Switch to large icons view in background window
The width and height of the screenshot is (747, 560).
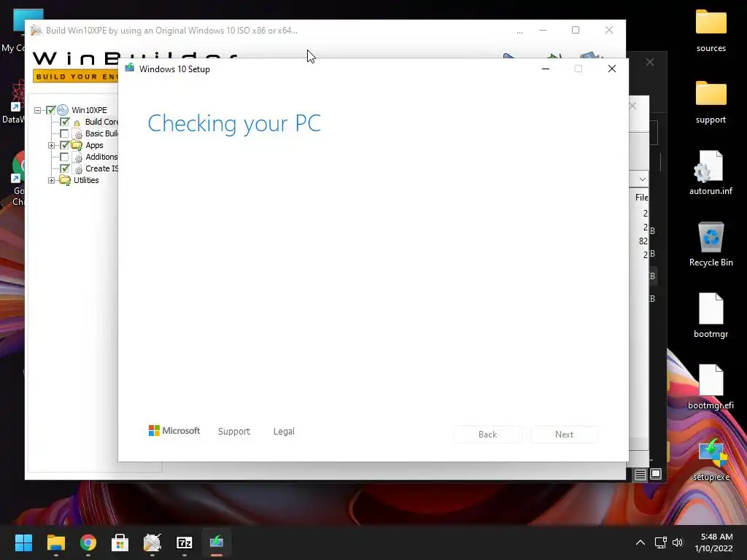click(x=656, y=474)
